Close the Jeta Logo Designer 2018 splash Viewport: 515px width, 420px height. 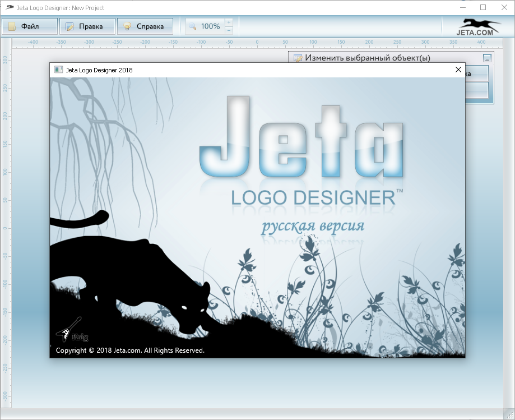tap(458, 70)
